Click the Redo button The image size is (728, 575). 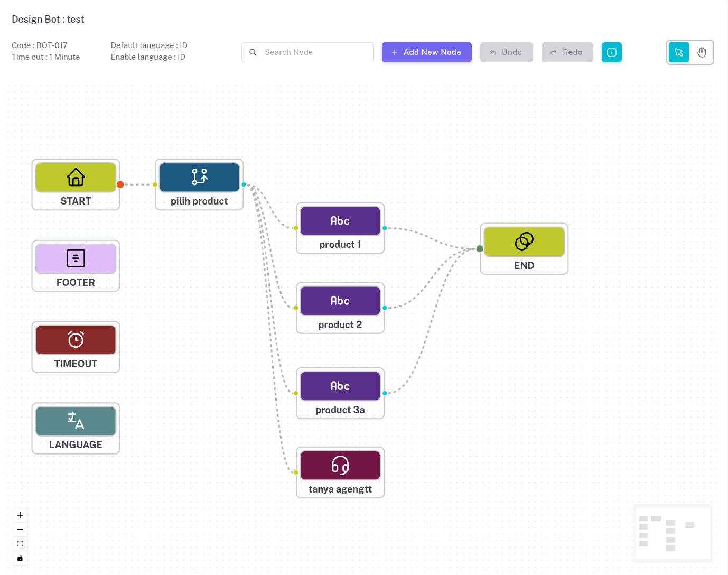click(567, 52)
